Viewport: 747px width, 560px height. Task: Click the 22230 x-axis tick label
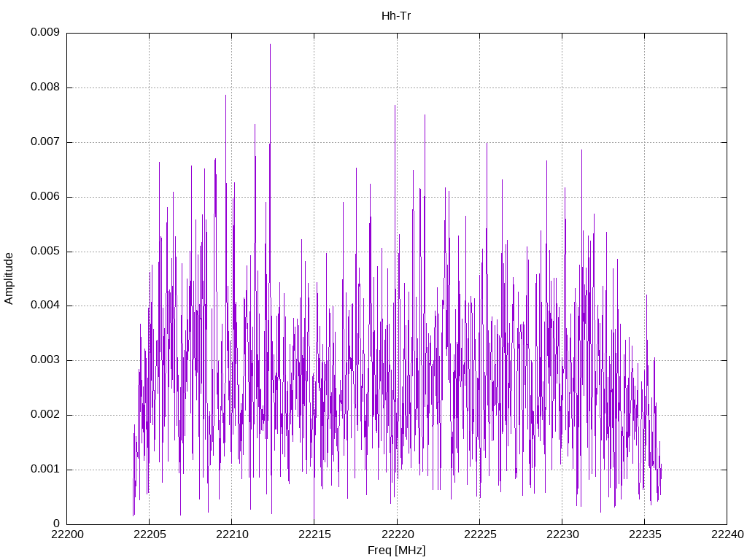click(x=562, y=534)
